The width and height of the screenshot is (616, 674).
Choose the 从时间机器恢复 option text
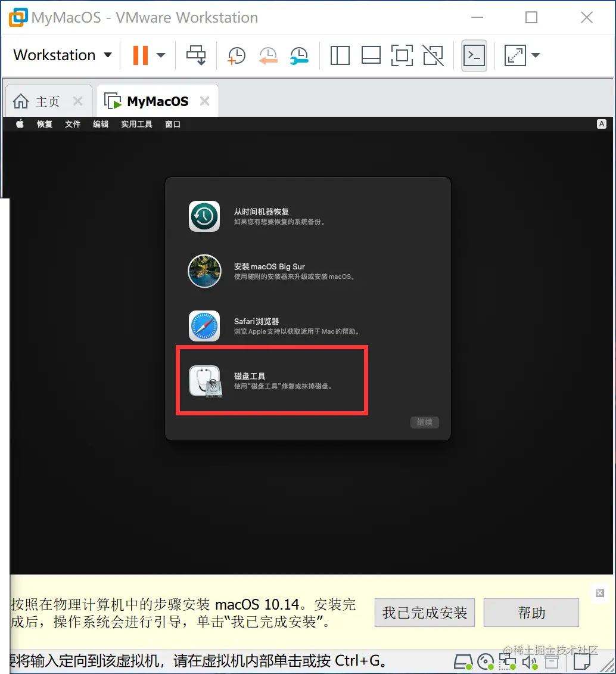[x=261, y=212]
